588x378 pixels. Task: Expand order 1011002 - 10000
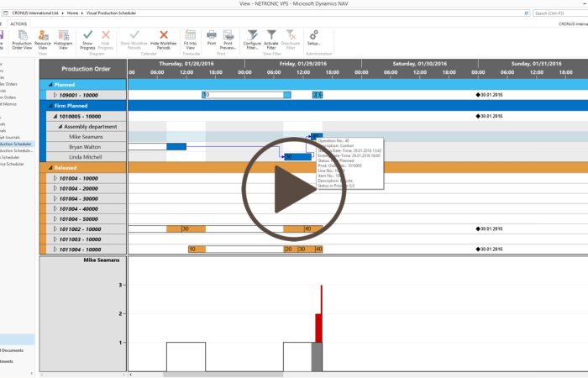[x=55, y=228]
